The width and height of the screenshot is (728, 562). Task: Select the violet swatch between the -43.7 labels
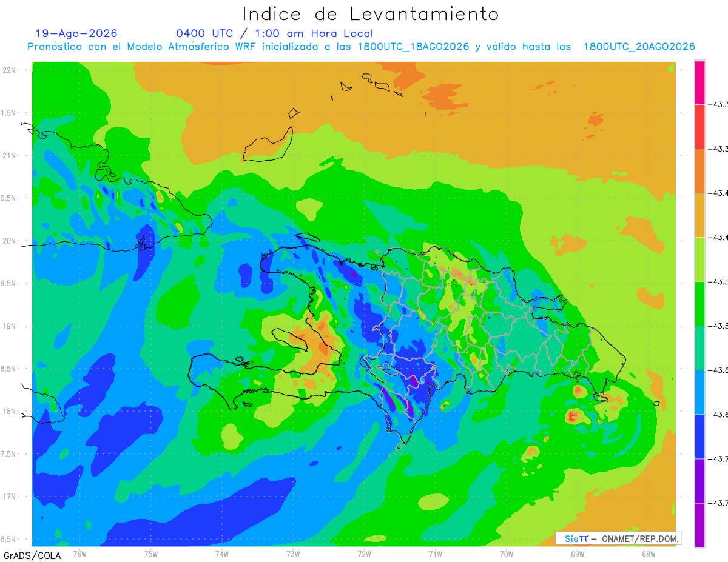tap(699, 480)
